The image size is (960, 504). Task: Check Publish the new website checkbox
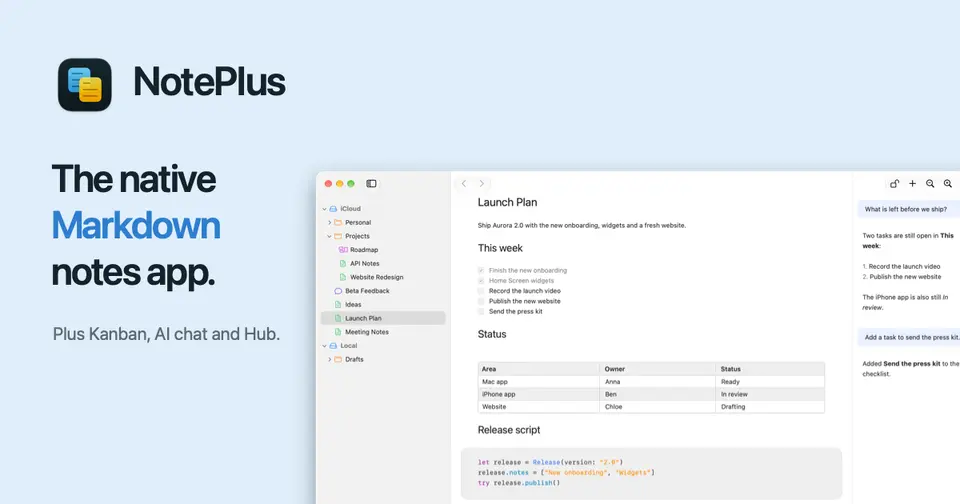[481, 301]
